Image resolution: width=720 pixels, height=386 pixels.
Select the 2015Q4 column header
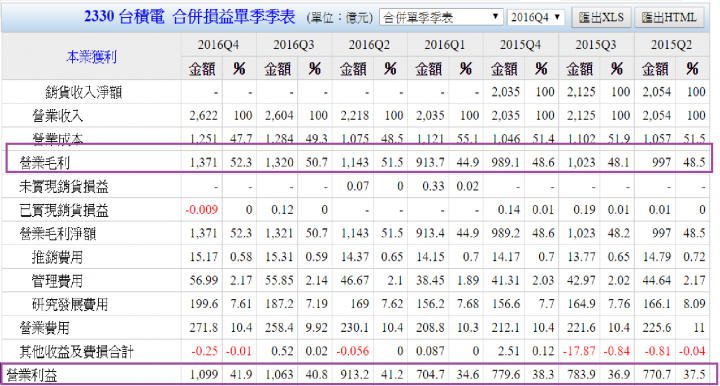(520, 45)
